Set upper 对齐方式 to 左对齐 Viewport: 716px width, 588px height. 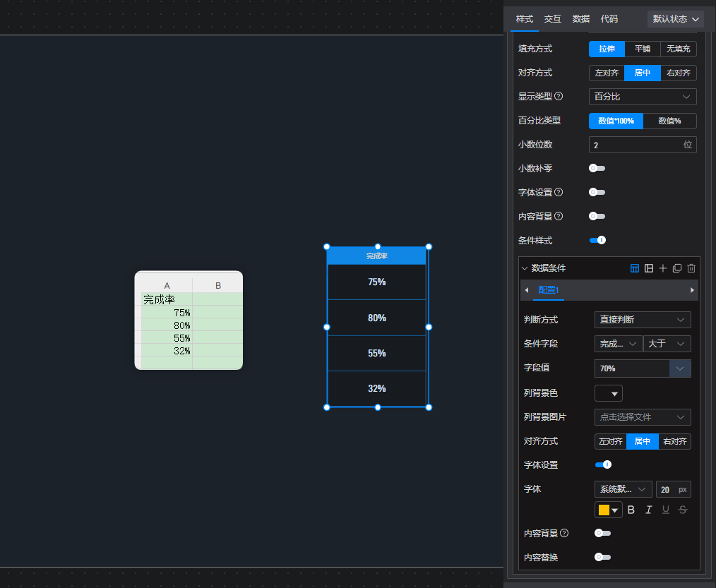607,73
